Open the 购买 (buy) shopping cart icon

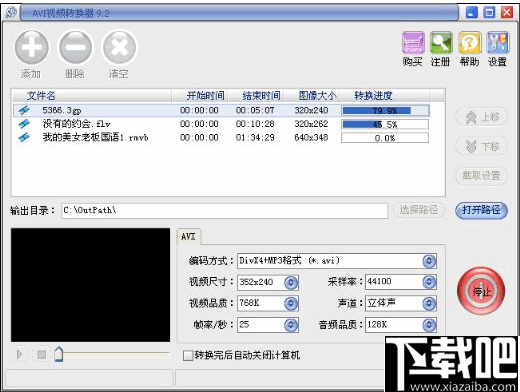point(413,43)
